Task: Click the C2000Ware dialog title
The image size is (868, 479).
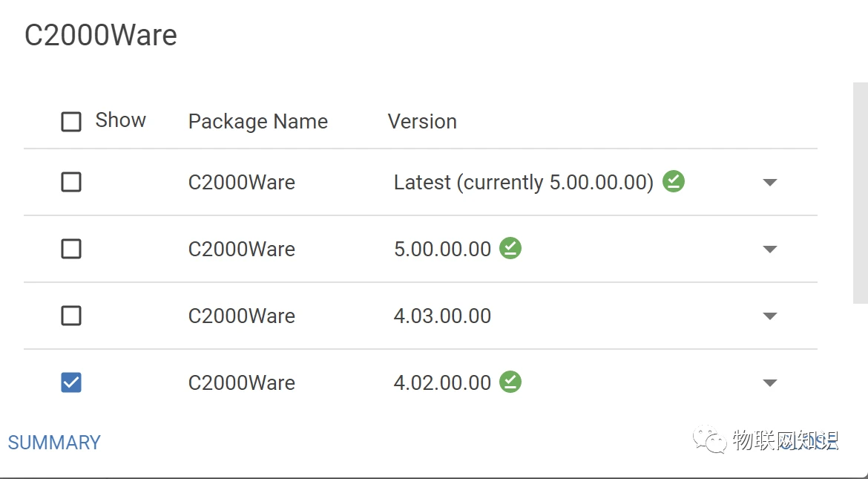Action: 101,36
